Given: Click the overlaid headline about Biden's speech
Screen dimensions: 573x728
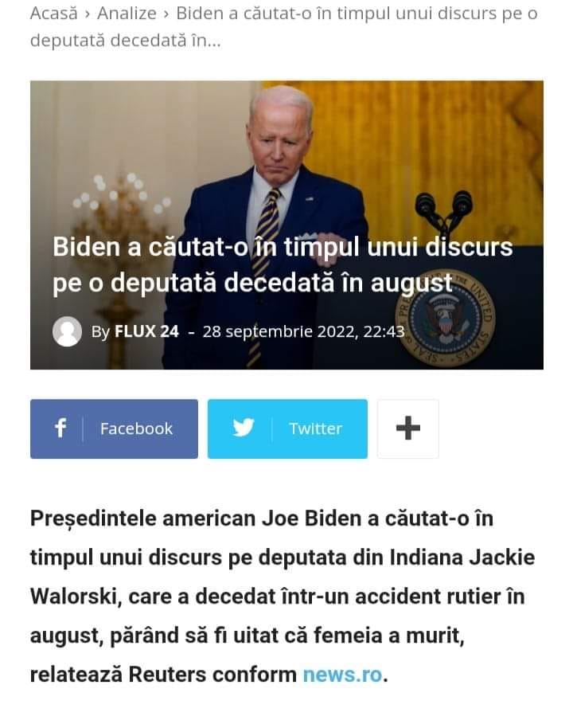Looking at the screenshot, I should click(283, 265).
